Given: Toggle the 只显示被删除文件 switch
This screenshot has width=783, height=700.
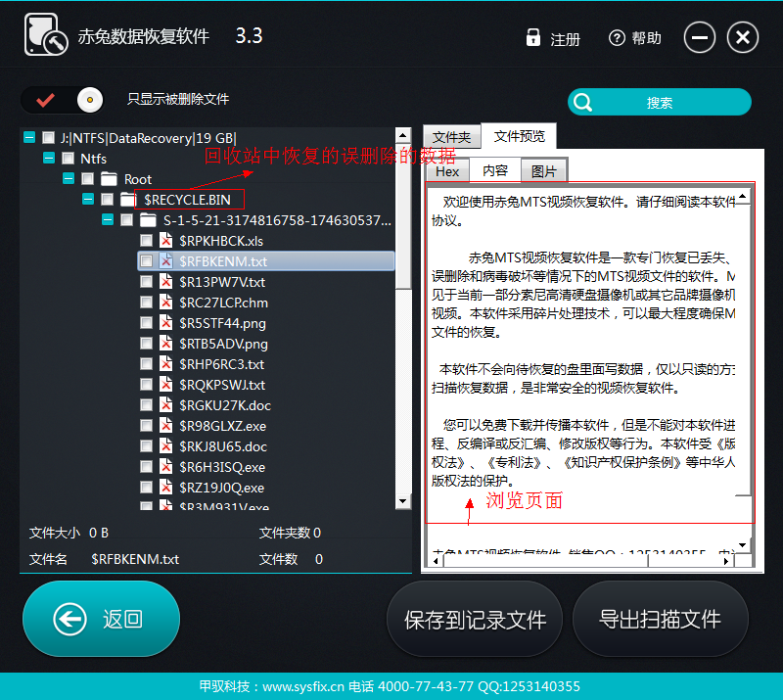Looking at the screenshot, I should coord(64,99).
